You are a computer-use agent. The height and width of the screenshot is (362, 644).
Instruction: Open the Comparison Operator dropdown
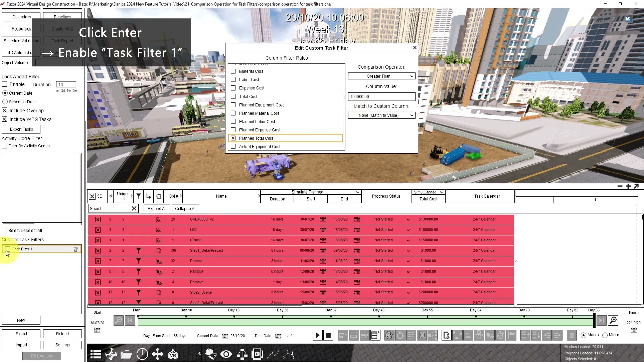[382, 76]
